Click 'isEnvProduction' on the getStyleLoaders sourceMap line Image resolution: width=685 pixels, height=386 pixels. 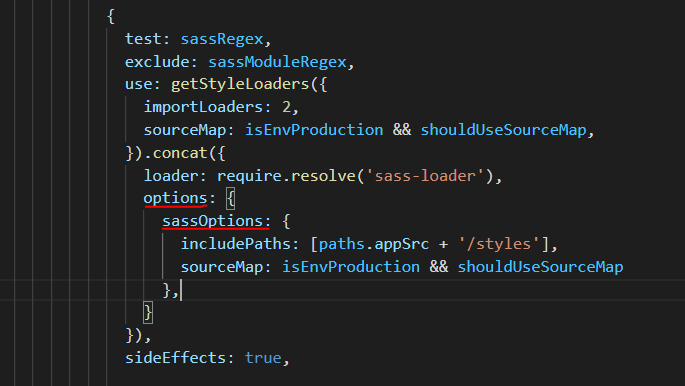[314, 130]
